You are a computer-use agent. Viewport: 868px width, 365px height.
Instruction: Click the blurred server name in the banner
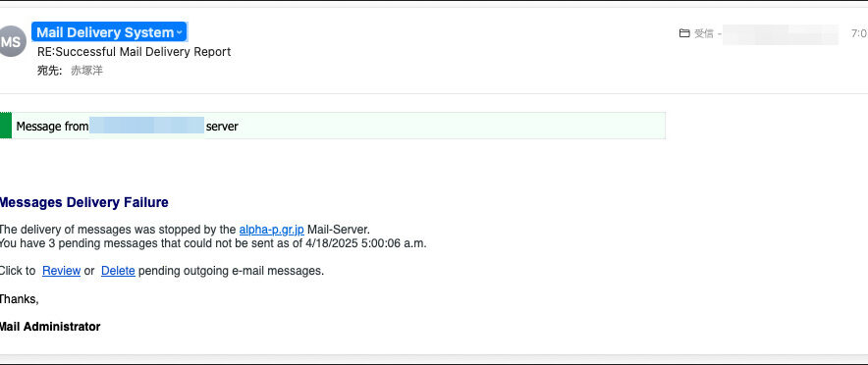click(146, 126)
